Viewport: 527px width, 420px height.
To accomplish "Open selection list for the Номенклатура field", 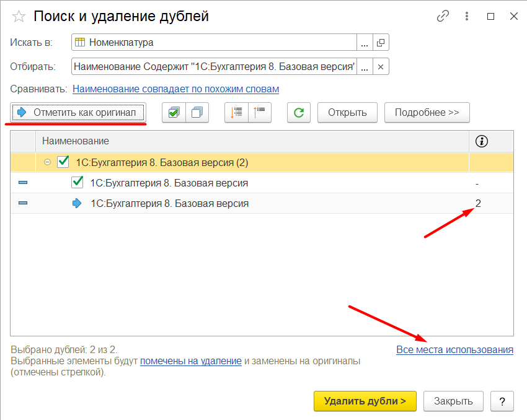I will pyautogui.click(x=365, y=42).
